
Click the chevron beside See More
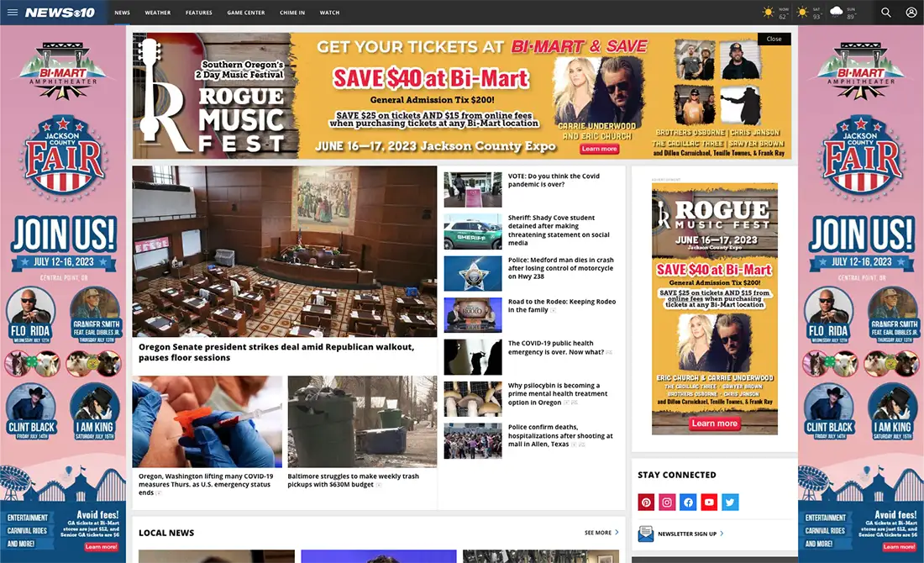pos(617,533)
